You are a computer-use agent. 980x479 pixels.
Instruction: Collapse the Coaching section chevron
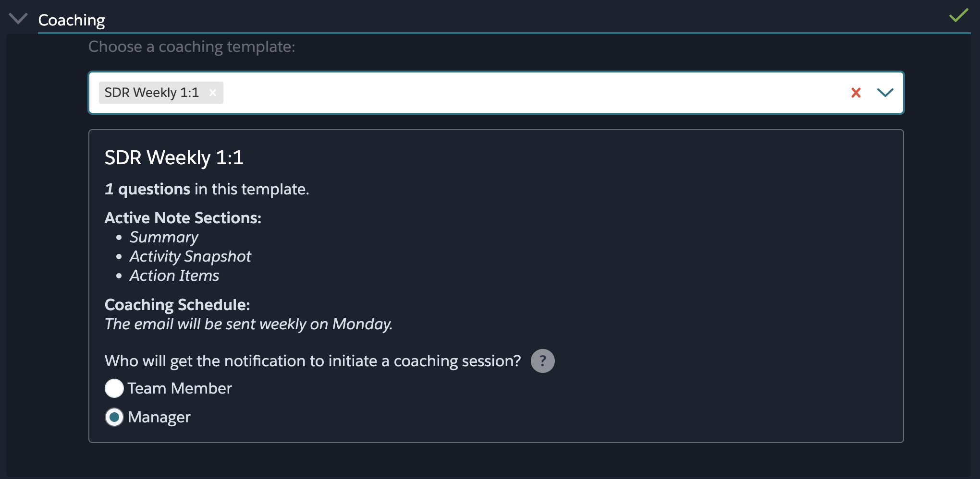click(x=18, y=19)
